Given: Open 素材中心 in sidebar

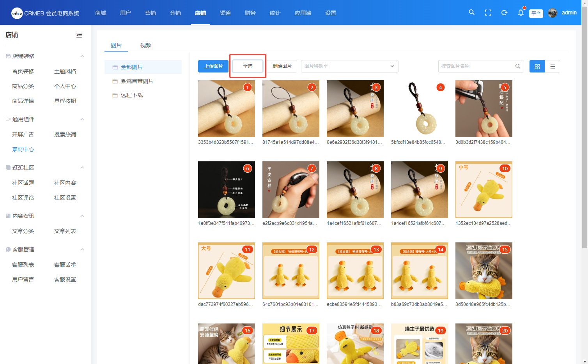Looking at the screenshot, I should coord(23,149).
